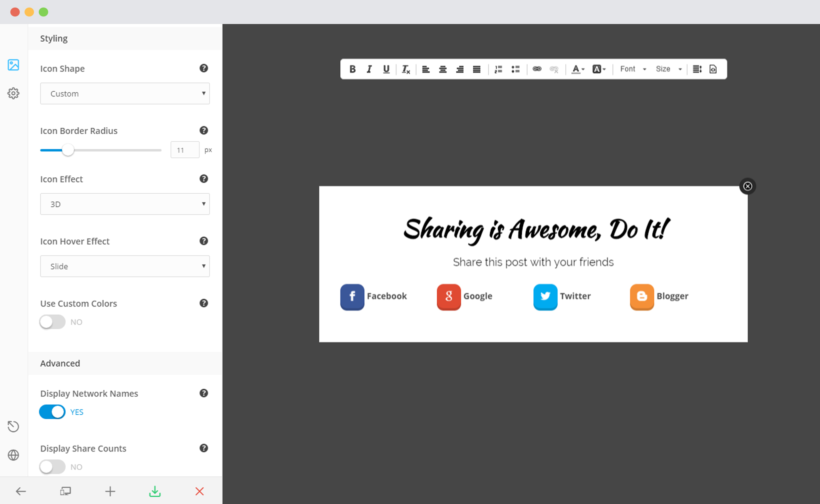820x504 pixels.
Task: Open the Font selector menu
Action: click(x=631, y=69)
